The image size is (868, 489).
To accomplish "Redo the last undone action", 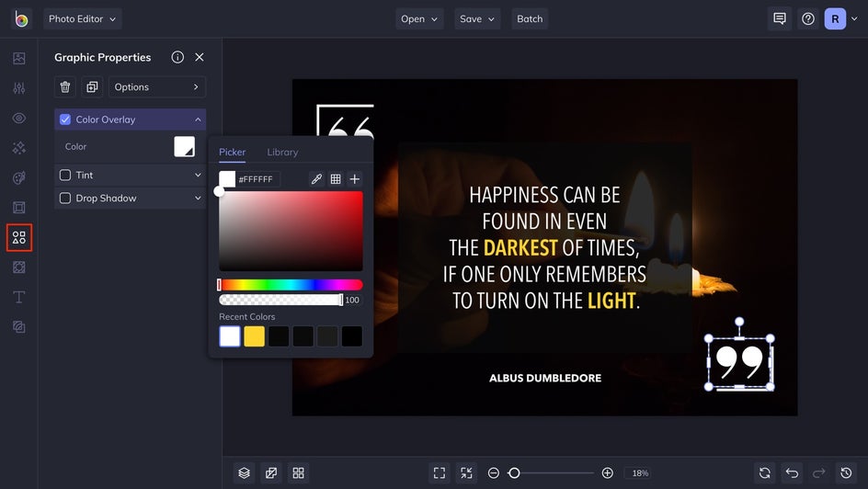I will pyautogui.click(x=818, y=473).
